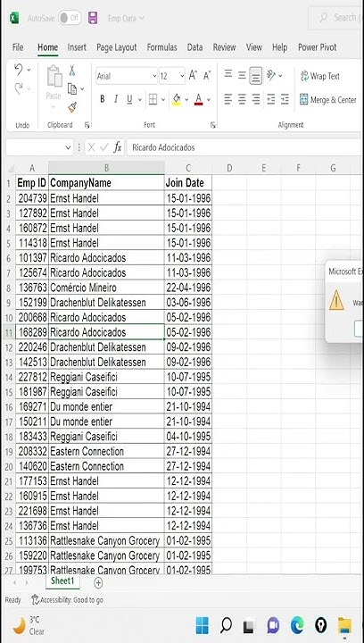Open the font size dropdown
The width and height of the screenshot is (364, 643).
(172, 76)
